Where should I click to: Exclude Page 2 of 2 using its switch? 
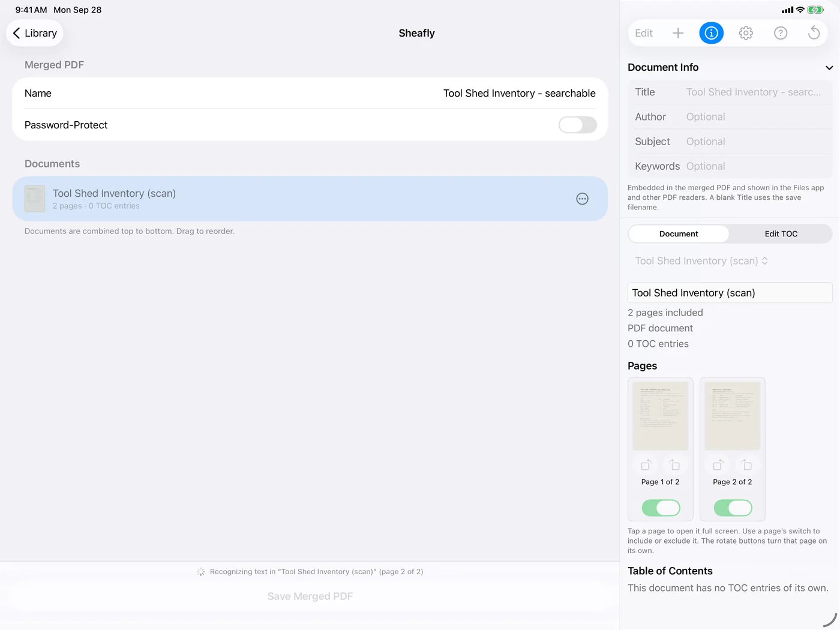coord(733,508)
